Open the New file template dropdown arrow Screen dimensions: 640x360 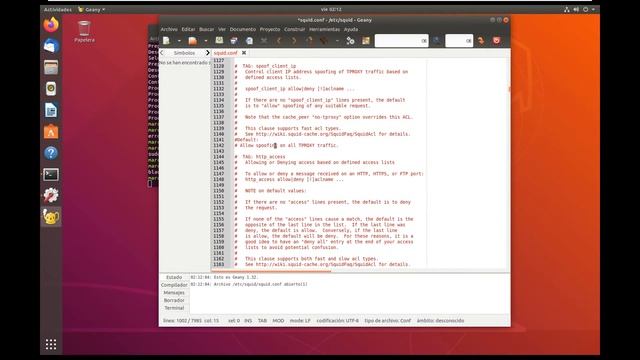click(x=179, y=41)
